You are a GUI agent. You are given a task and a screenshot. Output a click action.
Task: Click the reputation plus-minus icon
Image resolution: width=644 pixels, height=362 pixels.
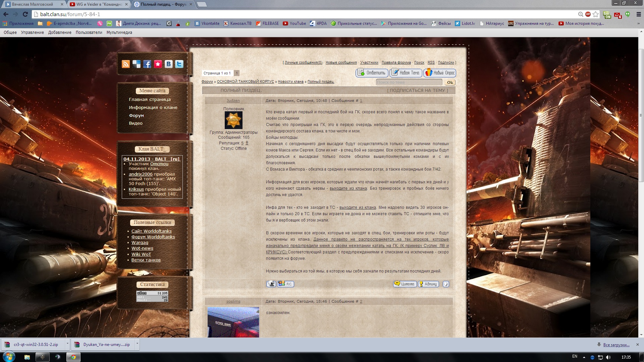[247, 143]
